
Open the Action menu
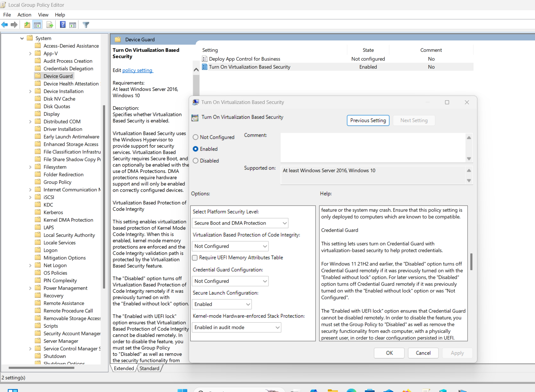pos(24,15)
